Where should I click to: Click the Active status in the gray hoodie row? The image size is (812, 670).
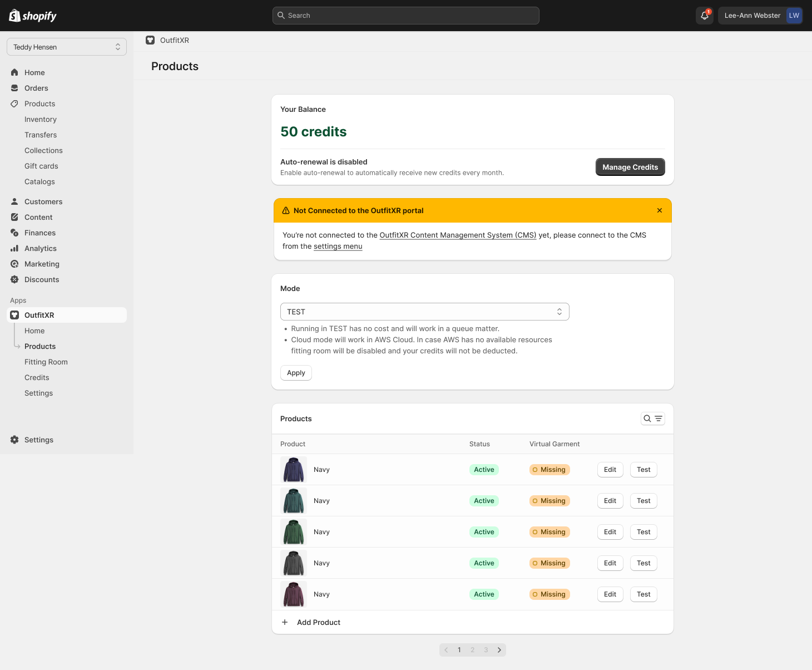pyautogui.click(x=484, y=563)
